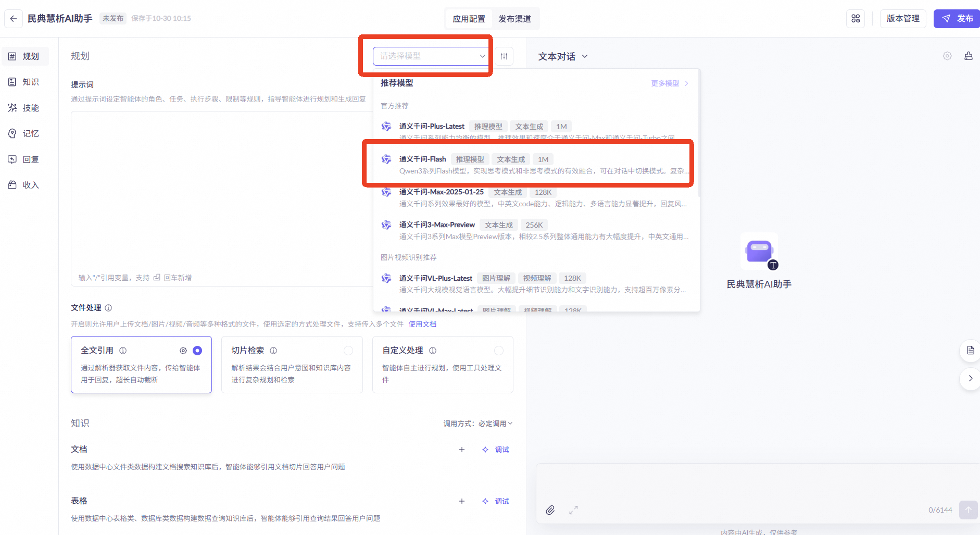Expand the chat input box
980x535 pixels.
[573, 510]
